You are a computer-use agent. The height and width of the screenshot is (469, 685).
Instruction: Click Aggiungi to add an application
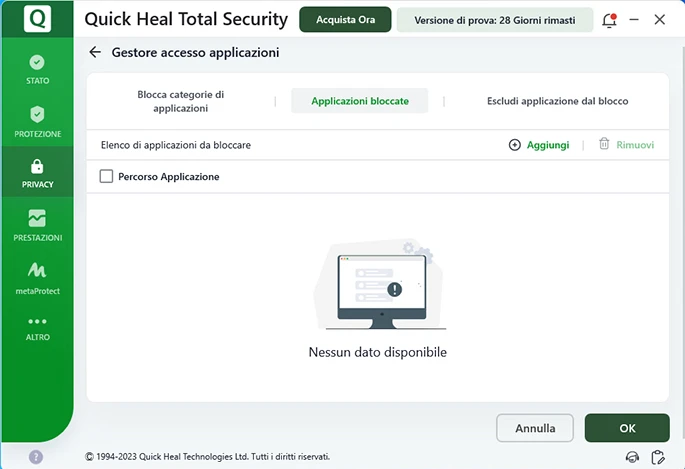point(539,145)
